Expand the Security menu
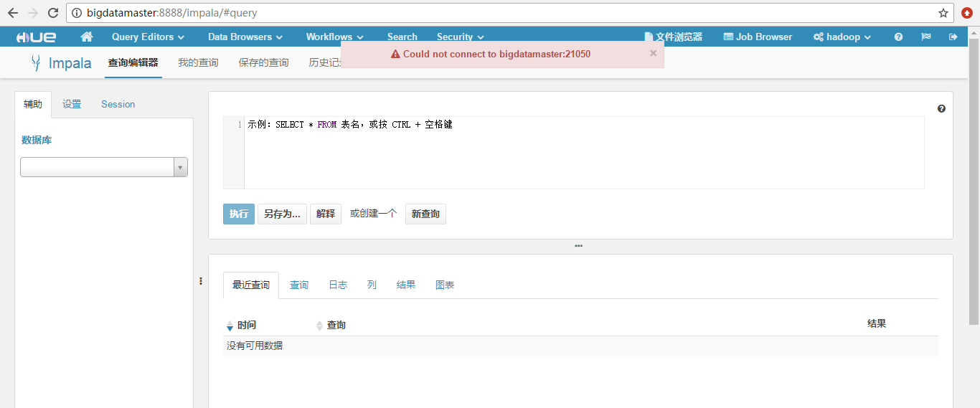 pyautogui.click(x=460, y=37)
